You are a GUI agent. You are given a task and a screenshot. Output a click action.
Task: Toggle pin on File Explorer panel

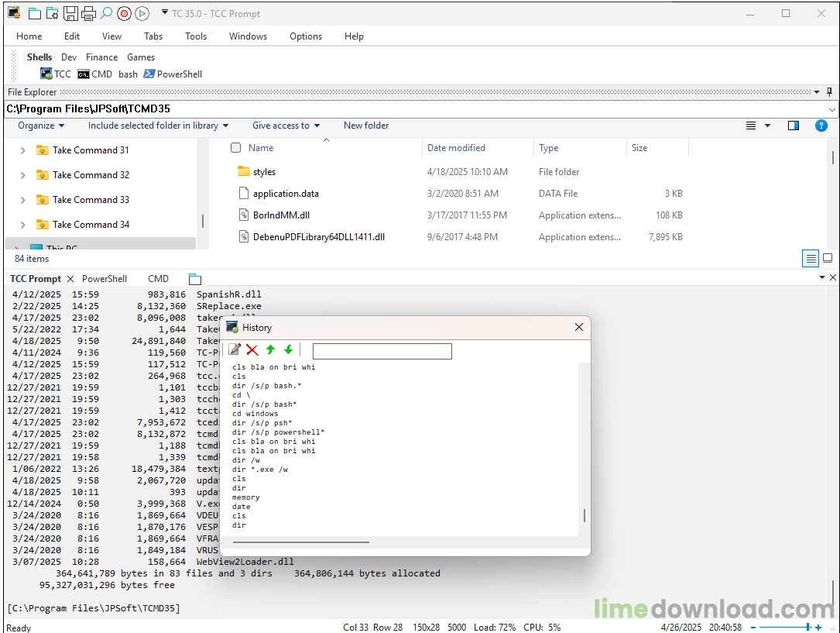tap(830, 92)
